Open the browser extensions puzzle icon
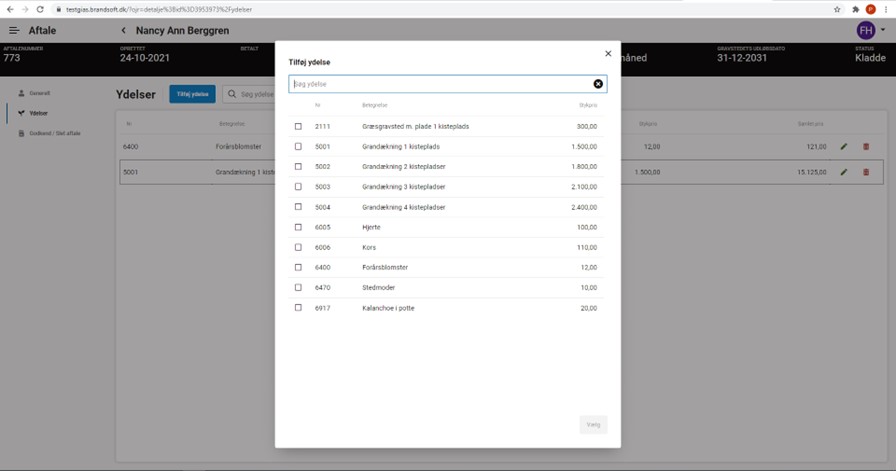Screen dimensions: 896x471 [855, 9]
